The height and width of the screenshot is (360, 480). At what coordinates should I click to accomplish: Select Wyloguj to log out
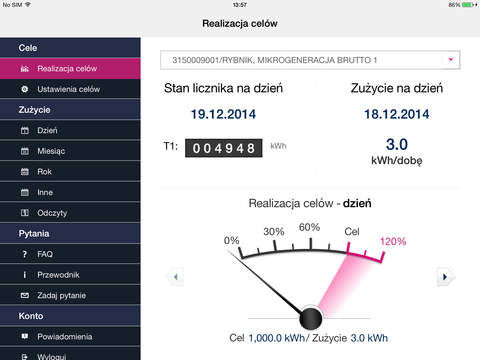point(70,354)
